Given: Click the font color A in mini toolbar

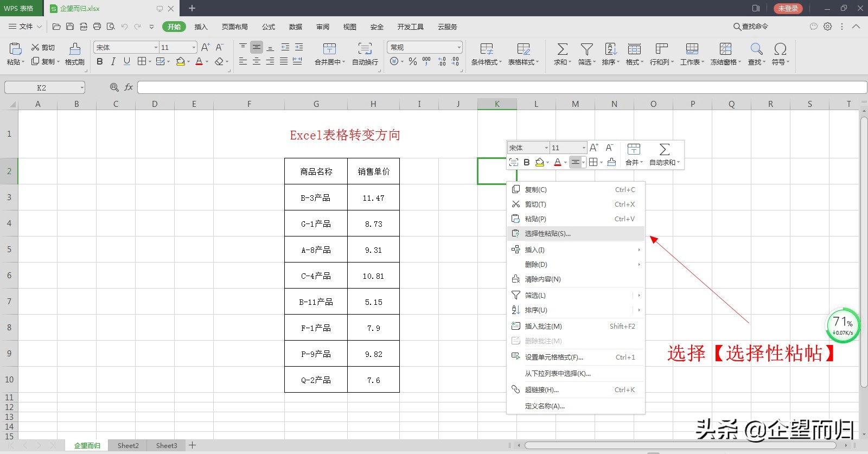Looking at the screenshot, I should (557, 162).
